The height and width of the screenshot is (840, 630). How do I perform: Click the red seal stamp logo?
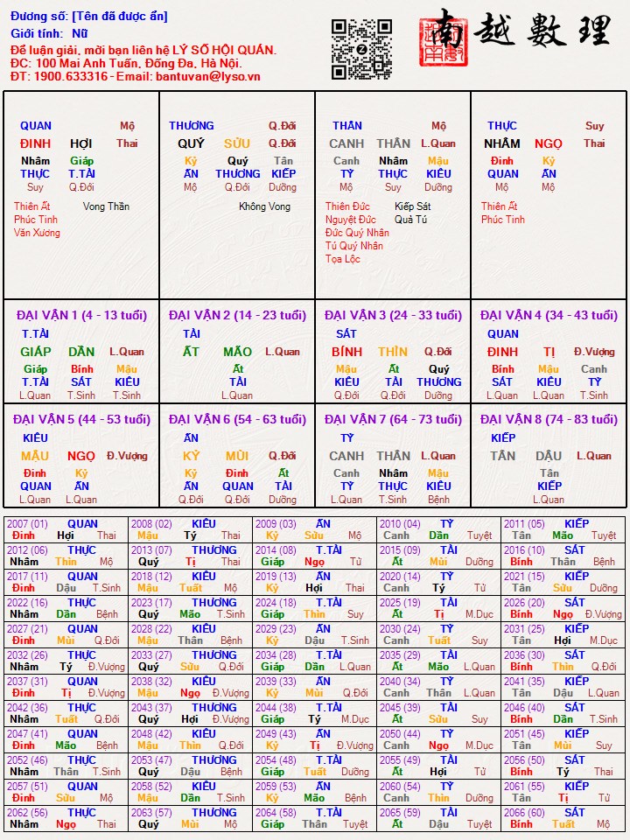coord(443,42)
